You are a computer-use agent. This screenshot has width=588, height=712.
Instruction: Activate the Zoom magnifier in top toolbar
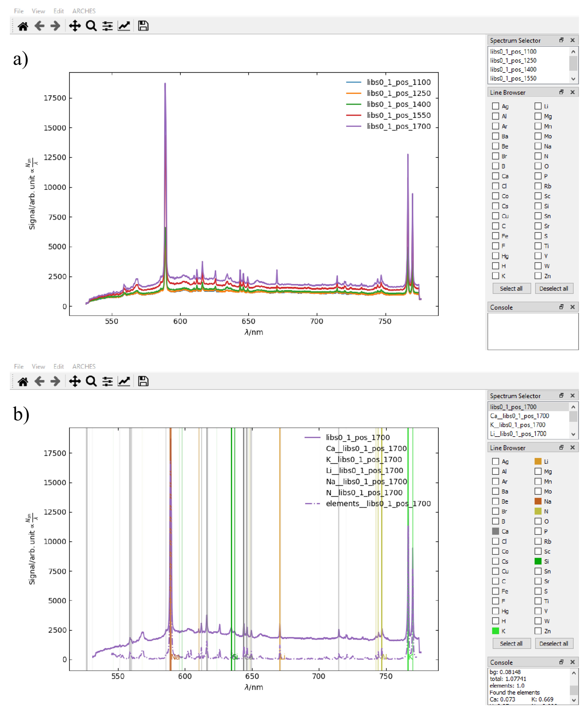91,26
